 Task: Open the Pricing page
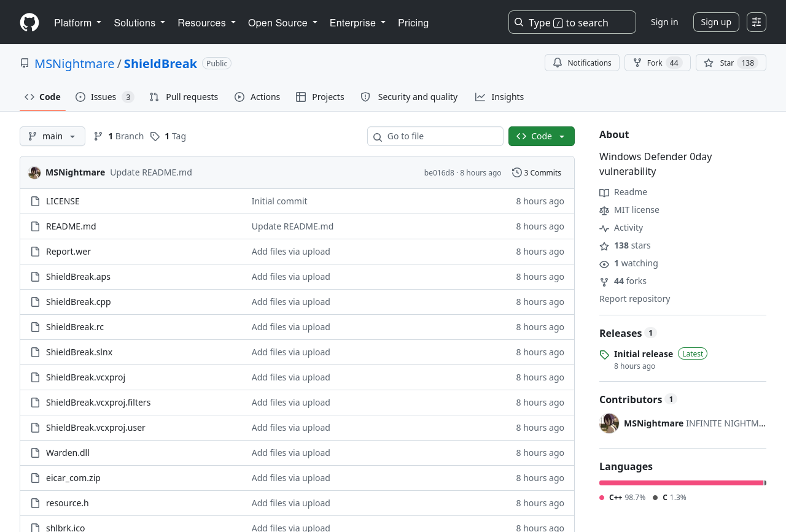coord(413,23)
